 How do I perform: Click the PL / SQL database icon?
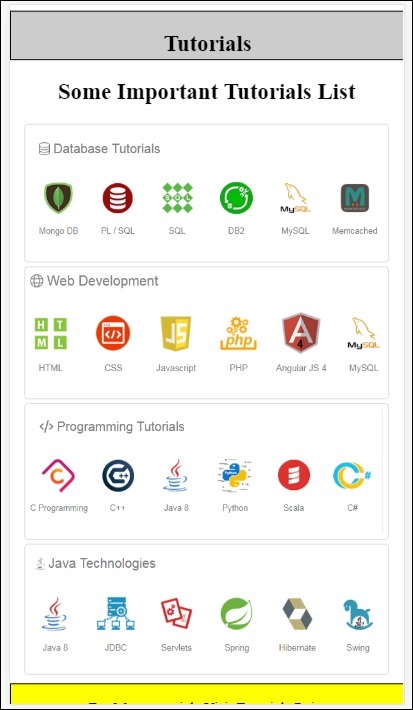click(118, 198)
